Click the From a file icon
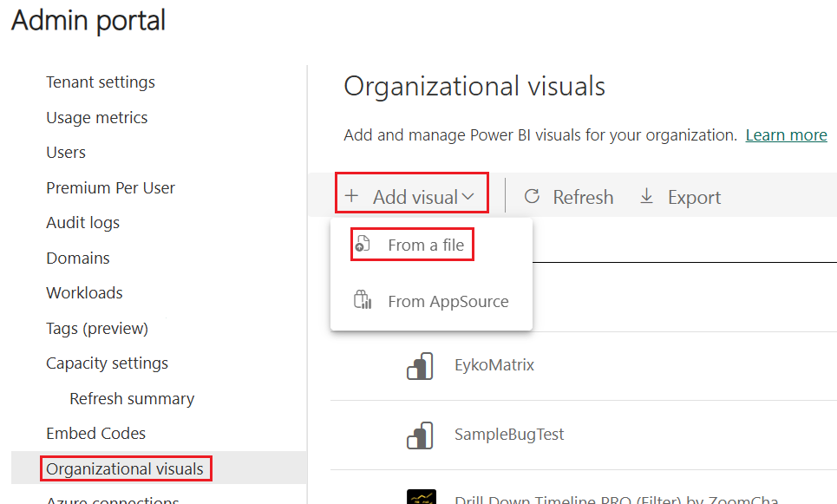 coord(363,245)
